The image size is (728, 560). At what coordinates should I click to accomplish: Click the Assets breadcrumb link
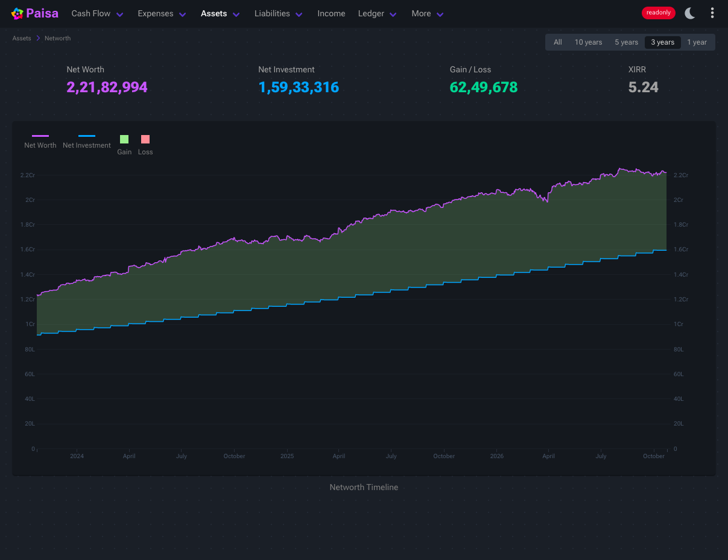click(22, 39)
